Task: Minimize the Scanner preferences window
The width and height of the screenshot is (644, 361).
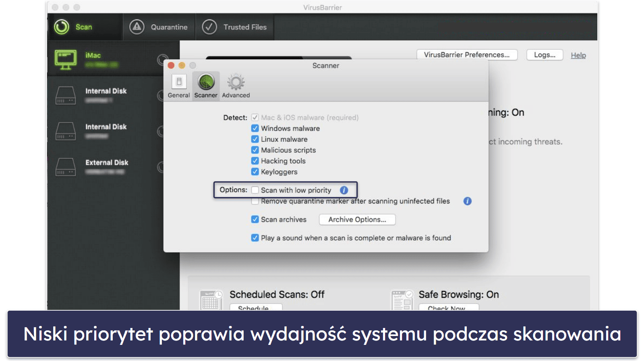Action: 182,65
